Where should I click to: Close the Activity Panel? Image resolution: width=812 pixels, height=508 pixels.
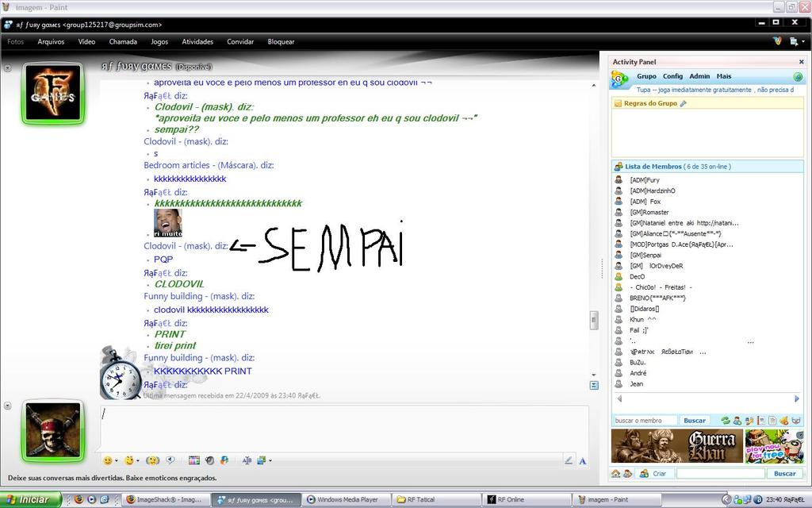click(x=801, y=62)
